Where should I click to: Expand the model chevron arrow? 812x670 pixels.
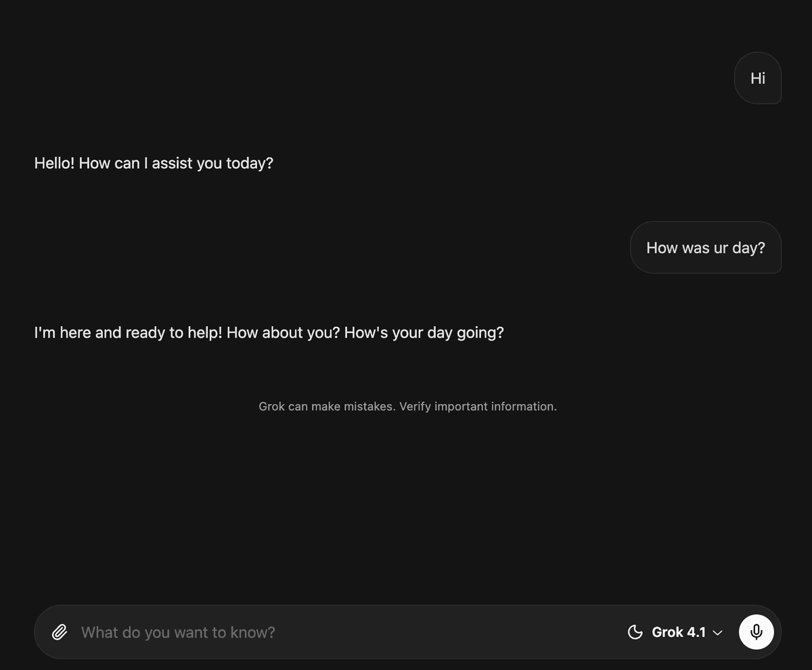[x=718, y=633]
